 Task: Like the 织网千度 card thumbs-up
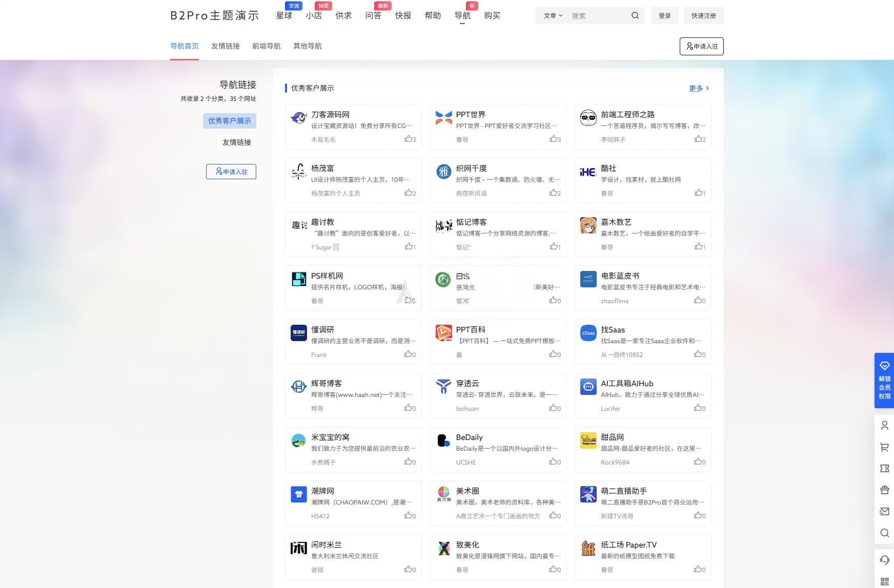(x=555, y=193)
